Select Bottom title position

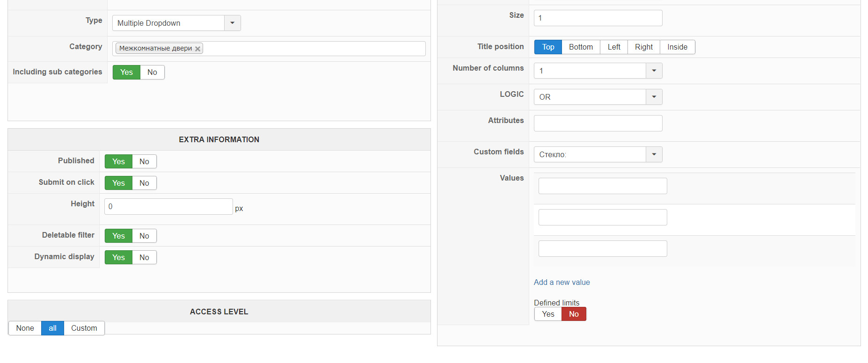tap(581, 47)
